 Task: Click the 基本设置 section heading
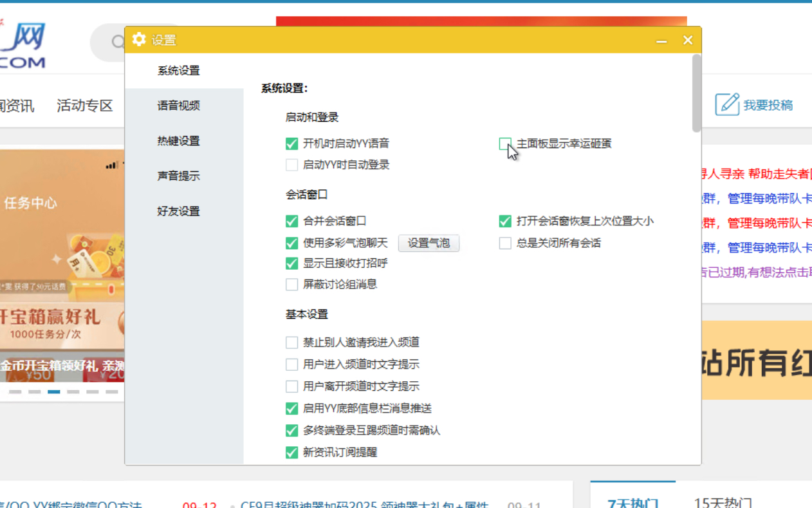tap(307, 314)
